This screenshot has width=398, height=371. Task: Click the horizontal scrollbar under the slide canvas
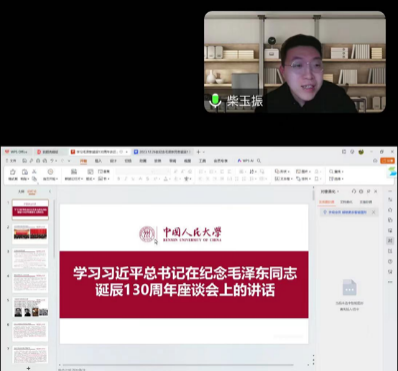[x=178, y=365]
